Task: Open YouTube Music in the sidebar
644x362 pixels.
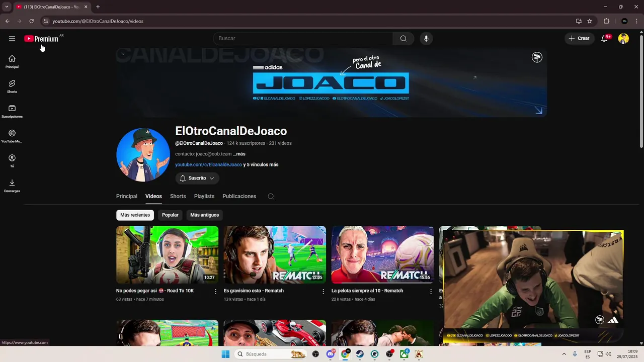Action: 12,136
